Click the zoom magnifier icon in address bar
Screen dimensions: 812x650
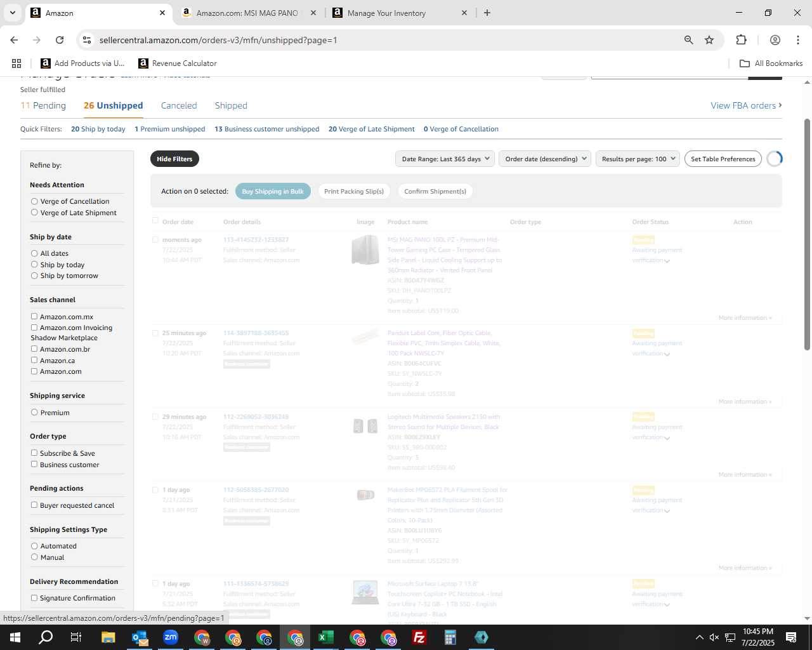pyautogui.click(x=688, y=40)
